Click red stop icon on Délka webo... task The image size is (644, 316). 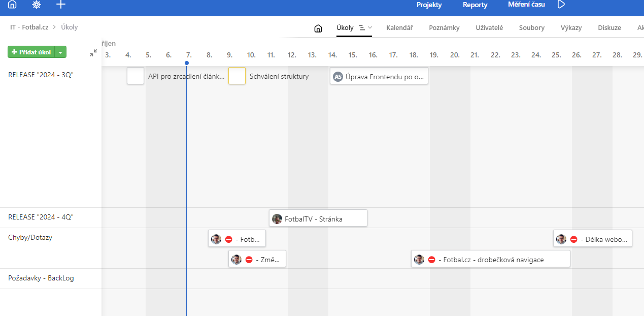573,239
